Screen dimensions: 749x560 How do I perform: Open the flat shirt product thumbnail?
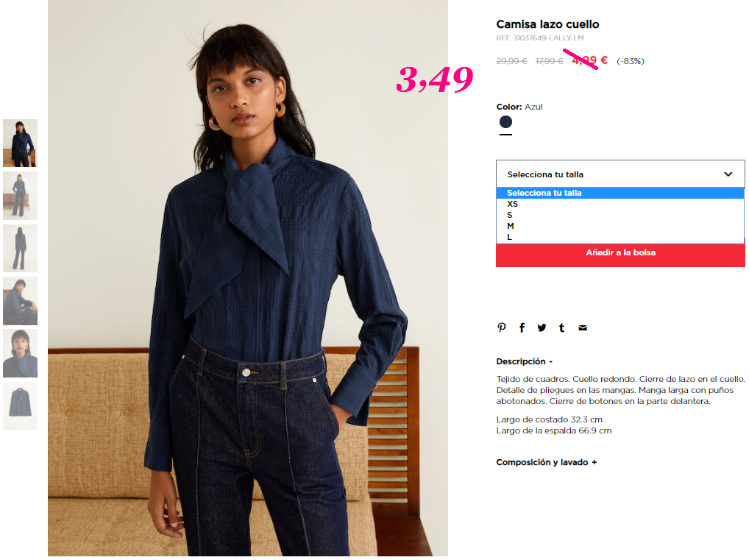click(20, 405)
